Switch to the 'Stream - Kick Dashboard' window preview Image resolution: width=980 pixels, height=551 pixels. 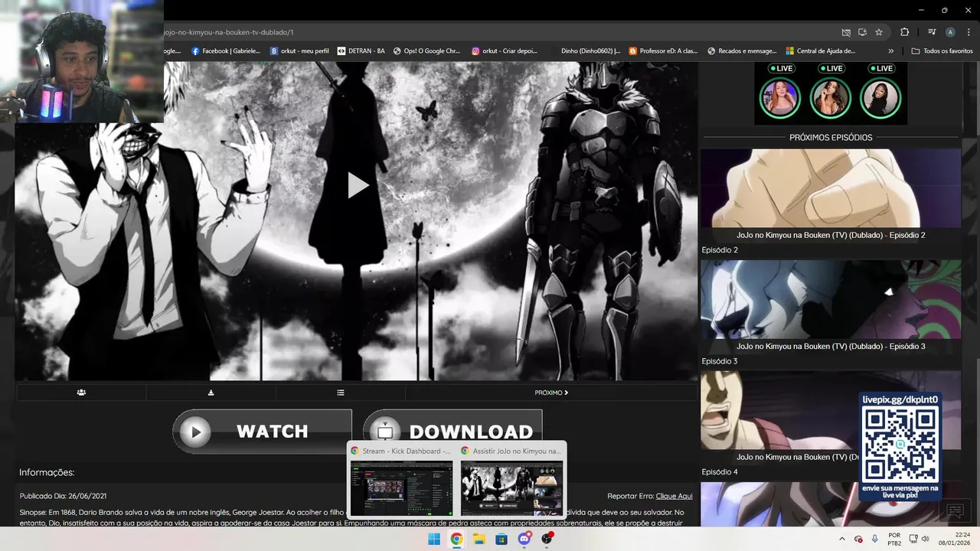coord(401,481)
